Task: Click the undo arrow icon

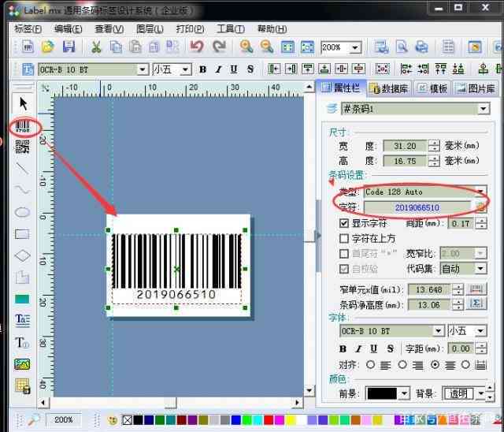Action: (197, 47)
